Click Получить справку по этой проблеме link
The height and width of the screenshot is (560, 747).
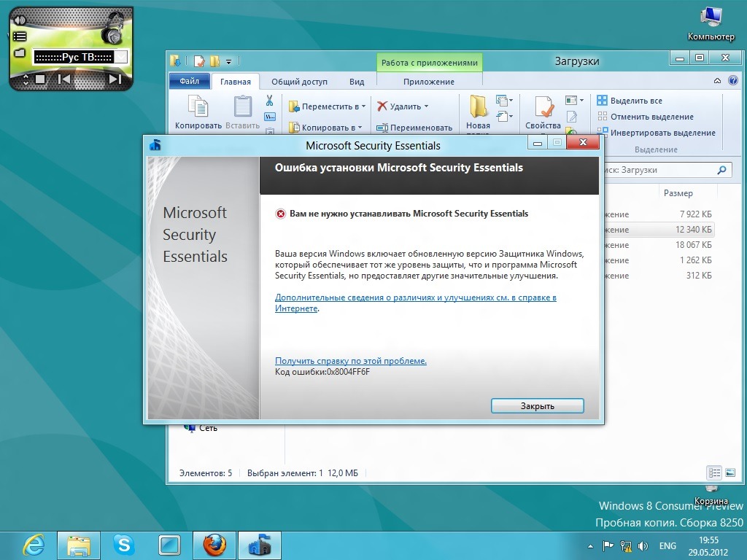click(x=351, y=360)
